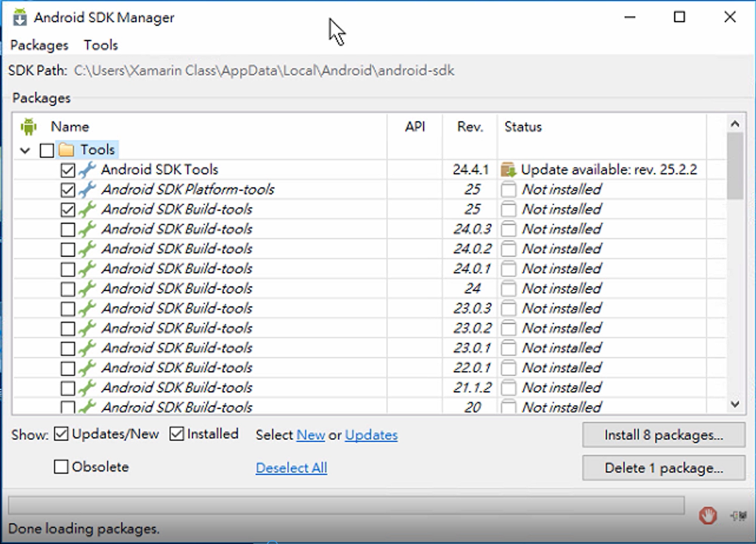Select 'Update available: rev. 25.2.2' text

tap(609, 170)
